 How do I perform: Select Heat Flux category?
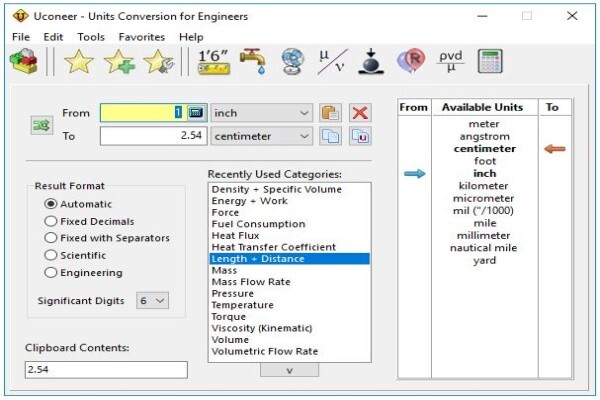point(289,235)
